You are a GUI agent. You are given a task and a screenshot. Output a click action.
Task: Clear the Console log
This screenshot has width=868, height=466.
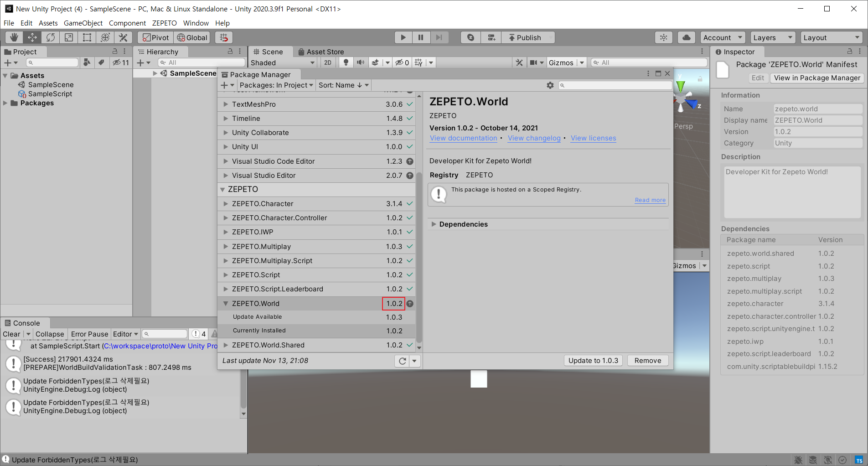(11, 334)
